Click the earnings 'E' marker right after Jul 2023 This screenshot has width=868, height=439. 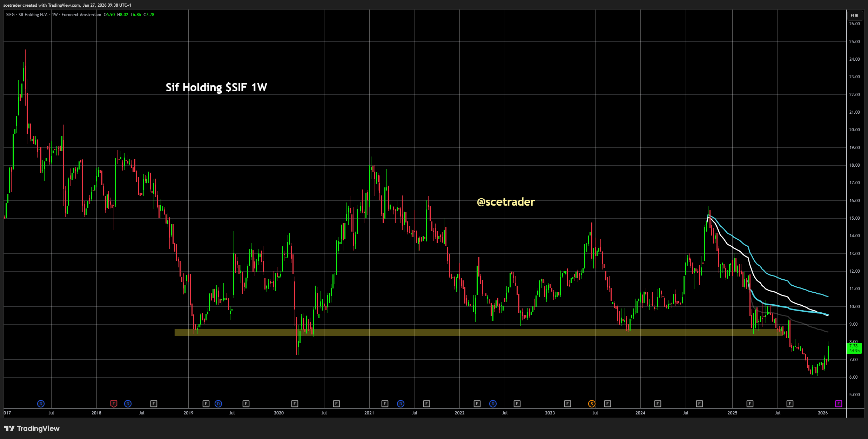607,404
